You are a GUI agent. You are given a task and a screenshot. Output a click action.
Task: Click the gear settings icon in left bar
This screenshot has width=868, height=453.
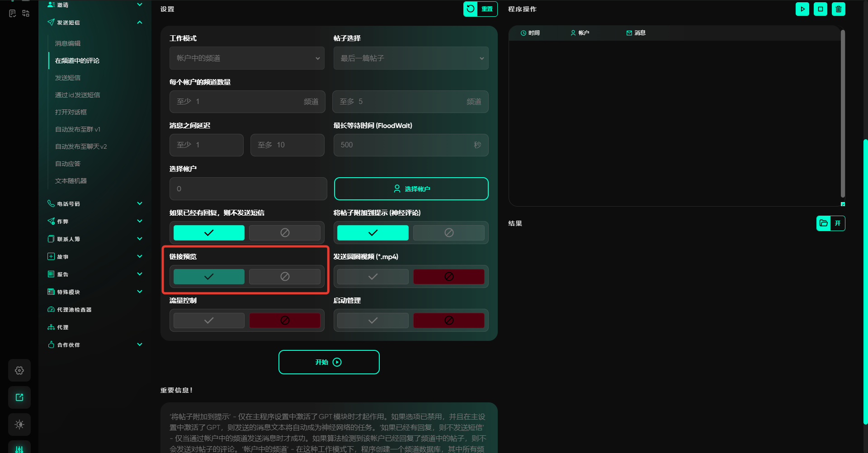[19, 371]
